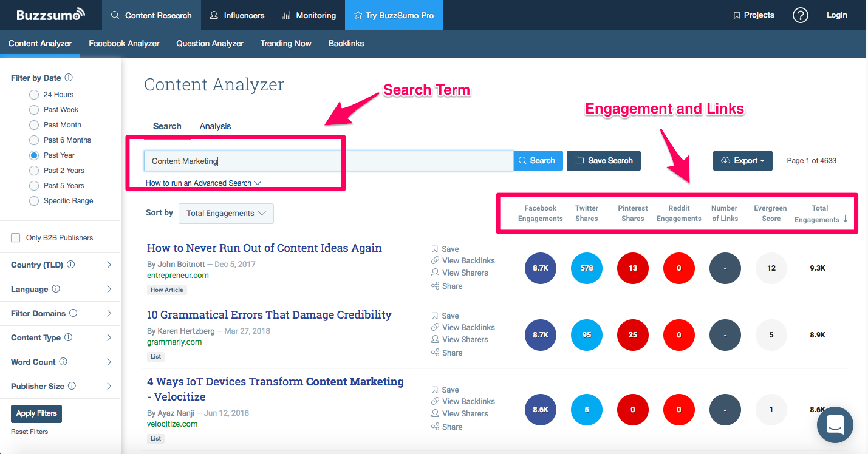Expand How to run an Advanced Search
This screenshot has width=868, height=454.
(x=203, y=183)
